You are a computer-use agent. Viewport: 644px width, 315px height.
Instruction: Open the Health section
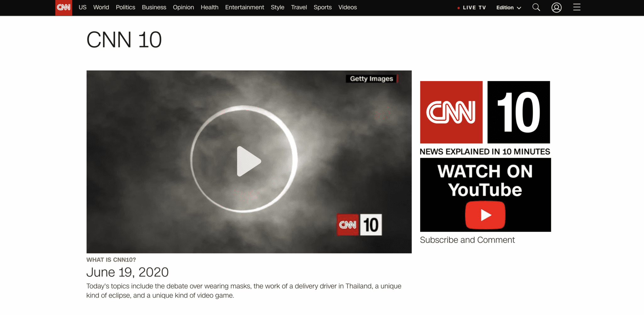(209, 7)
